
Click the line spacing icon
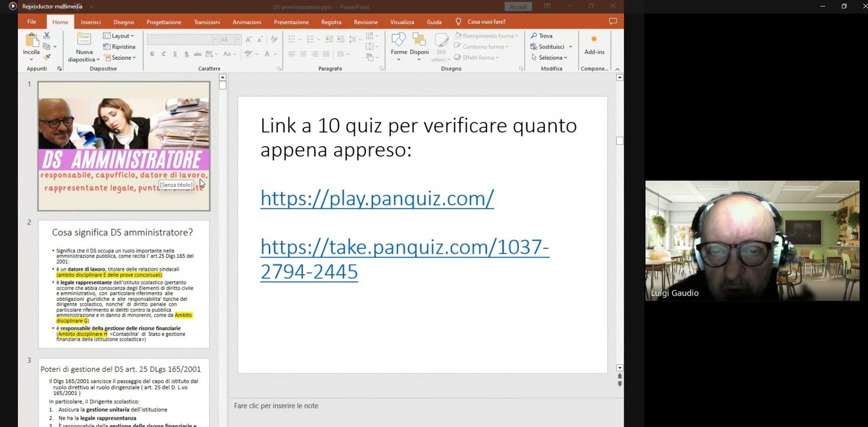(x=353, y=40)
